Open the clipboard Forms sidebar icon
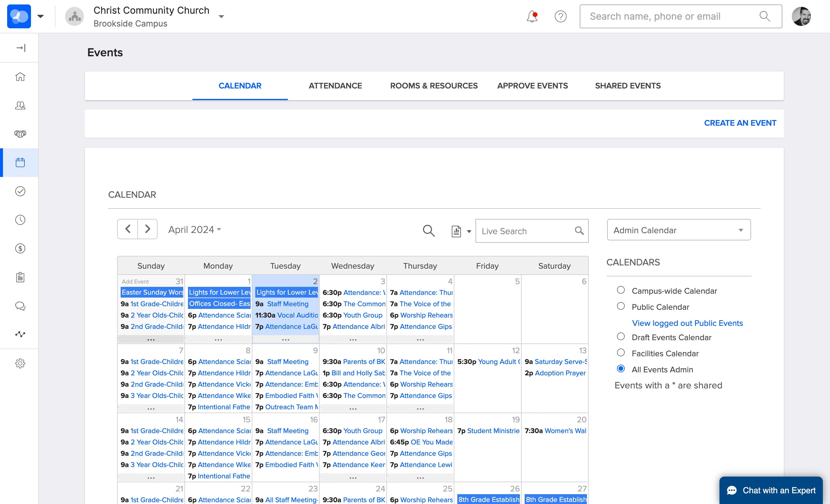830x504 pixels. (x=20, y=277)
